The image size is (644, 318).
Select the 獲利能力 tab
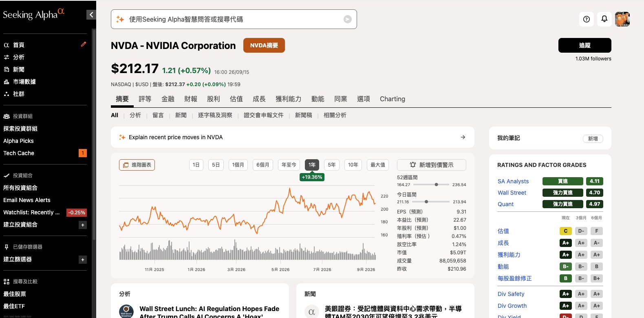[x=289, y=99]
